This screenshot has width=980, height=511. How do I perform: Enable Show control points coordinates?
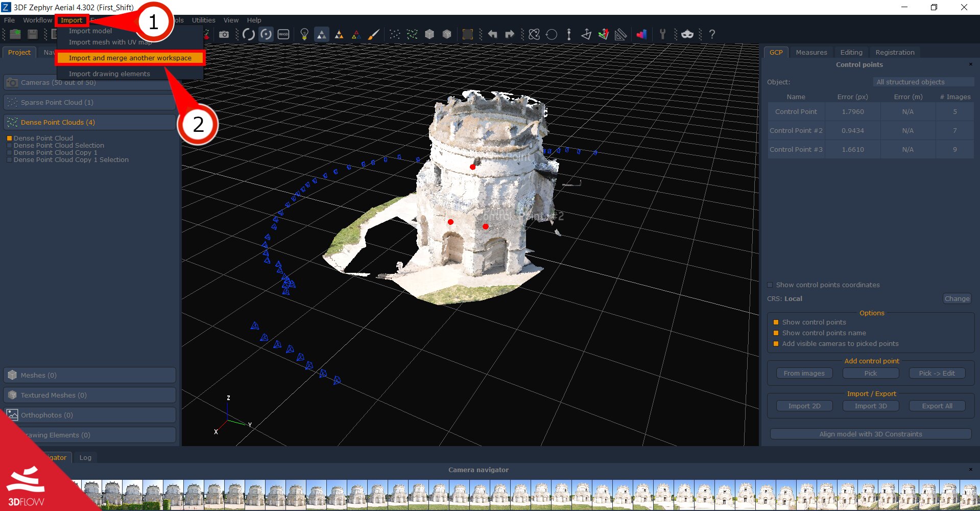(770, 285)
